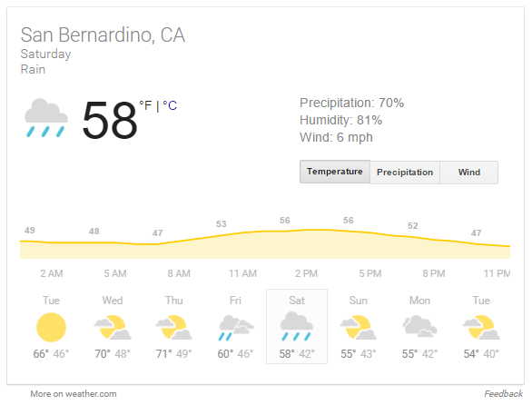Screen dimensions: 532x405
Task: Select the 8 AM time label
Action: click(x=179, y=273)
